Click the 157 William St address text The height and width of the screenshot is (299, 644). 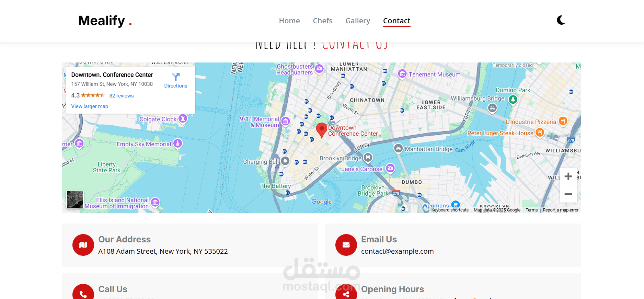click(x=112, y=84)
